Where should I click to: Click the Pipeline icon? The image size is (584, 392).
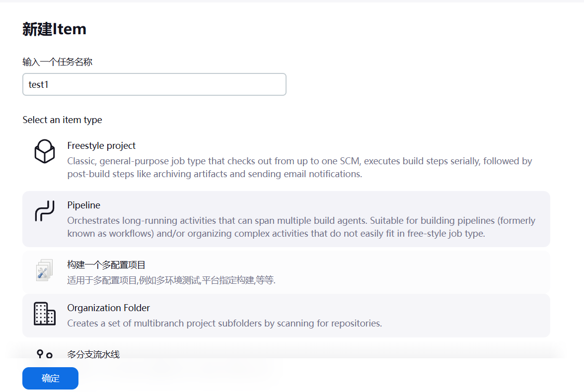[45, 211]
